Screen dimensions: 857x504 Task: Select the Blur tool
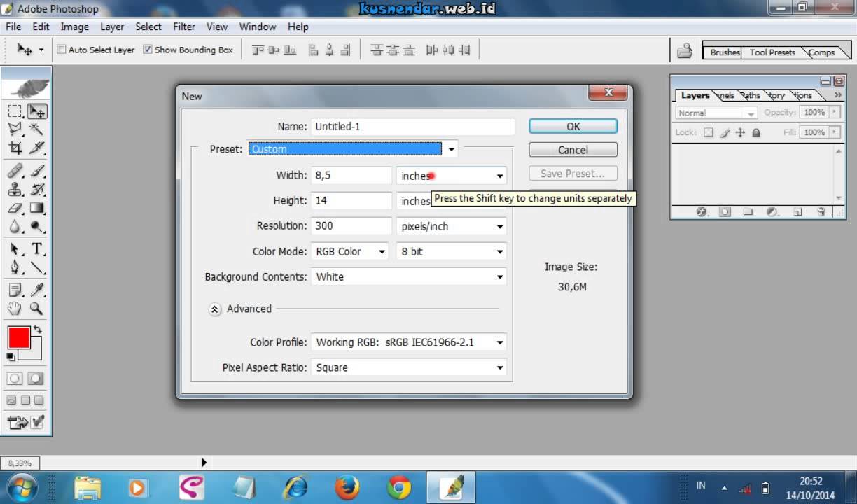coord(15,226)
